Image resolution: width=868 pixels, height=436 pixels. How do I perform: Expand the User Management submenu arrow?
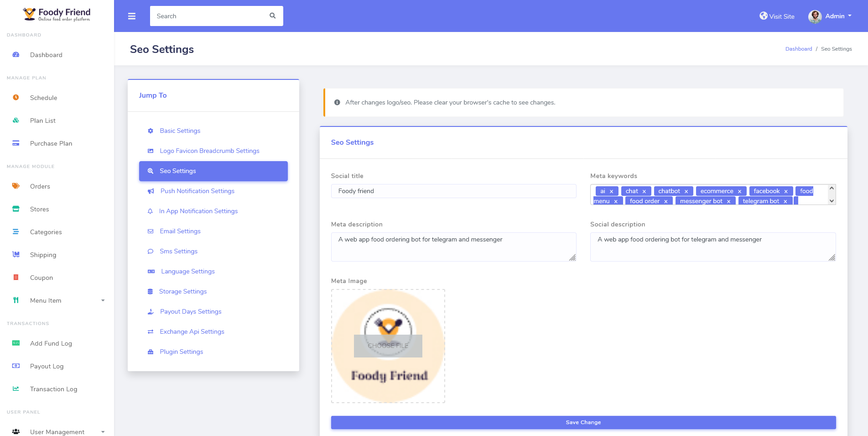coord(103,432)
